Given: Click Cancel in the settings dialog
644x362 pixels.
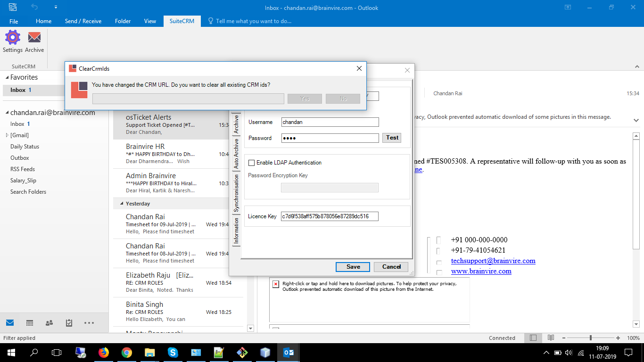Looking at the screenshot, I should [x=391, y=267].
